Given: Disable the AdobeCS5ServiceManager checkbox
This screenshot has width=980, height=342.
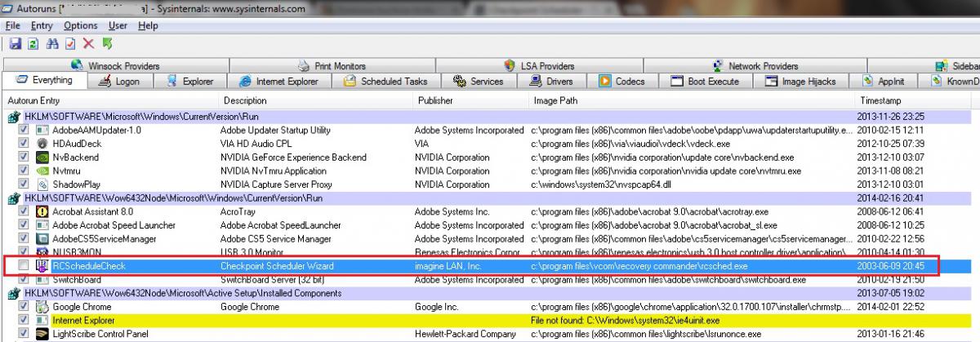Looking at the screenshot, I should coord(24,239).
